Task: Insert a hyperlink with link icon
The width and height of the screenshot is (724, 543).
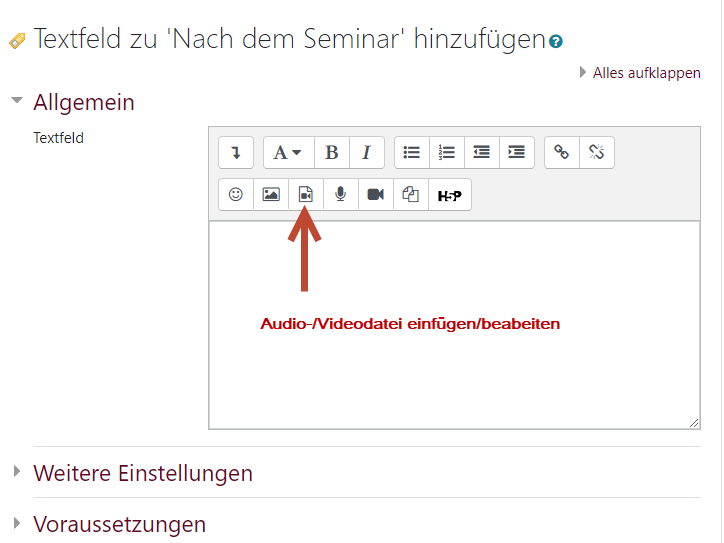Action: pyautogui.click(x=562, y=153)
